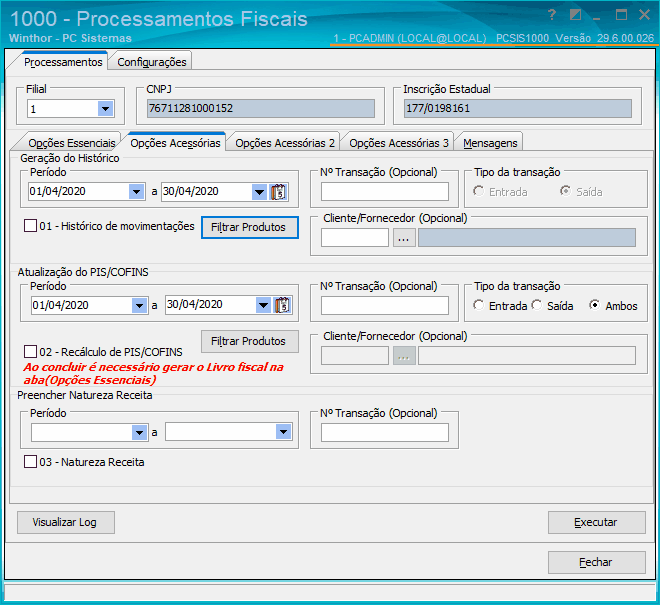Open end date dropdown 30/04/2020 in Geração do Histórico
This screenshot has width=660, height=605.
coord(259,192)
